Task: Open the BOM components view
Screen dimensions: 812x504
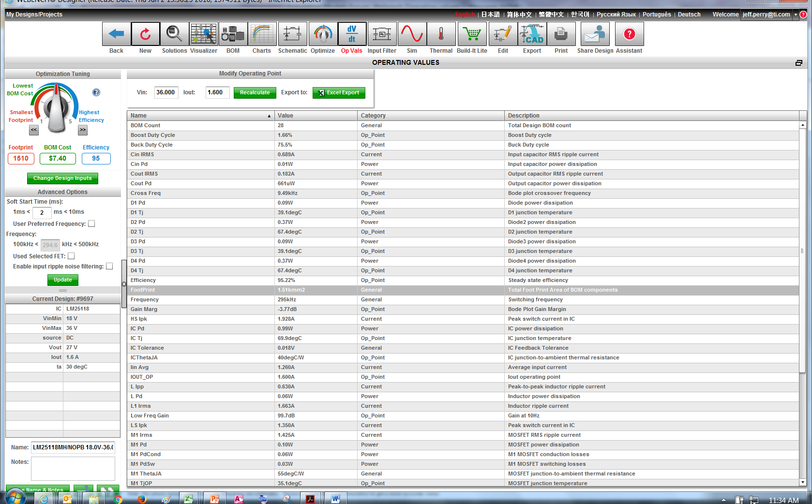Action: [233, 34]
